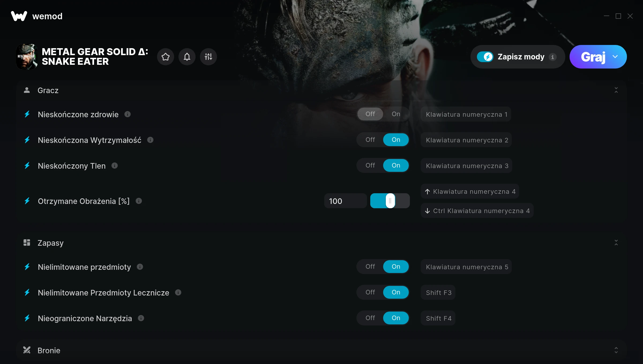The height and width of the screenshot is (364, 643).
Task: Change the Shift F4 hotkey
Action: [x=438, y=318]
